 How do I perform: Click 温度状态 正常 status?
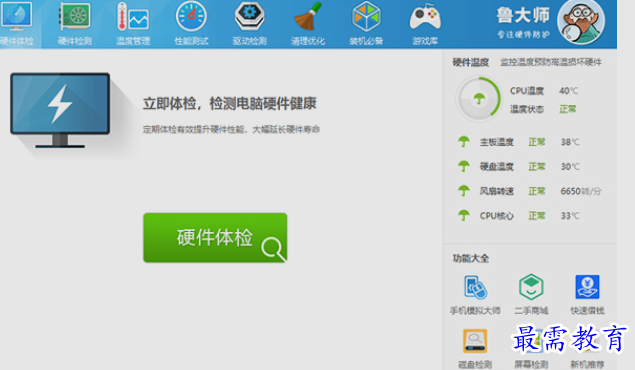pyautogui.click(x=567, y=109)
